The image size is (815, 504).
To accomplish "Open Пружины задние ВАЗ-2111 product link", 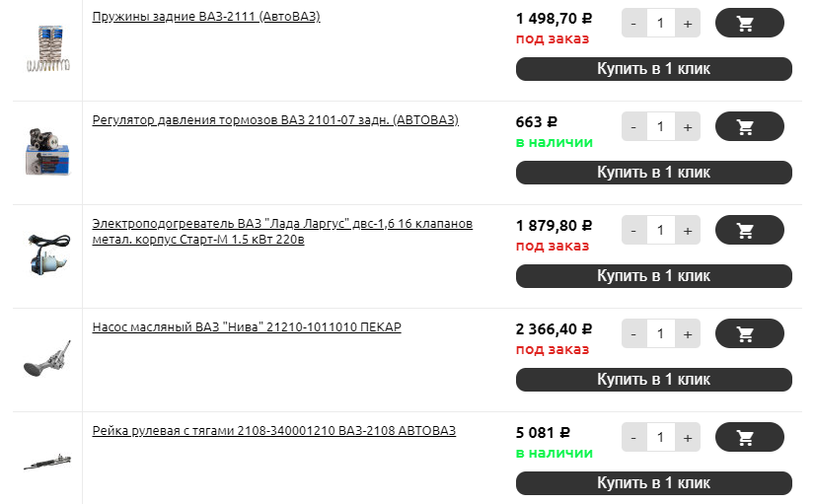I will pyautogui.click(x=205, y=17).
